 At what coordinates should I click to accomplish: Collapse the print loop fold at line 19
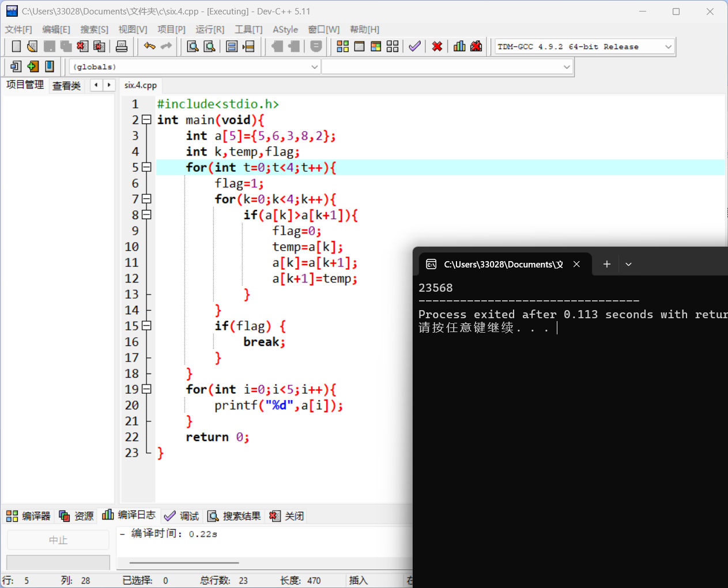tap(146, 389)
